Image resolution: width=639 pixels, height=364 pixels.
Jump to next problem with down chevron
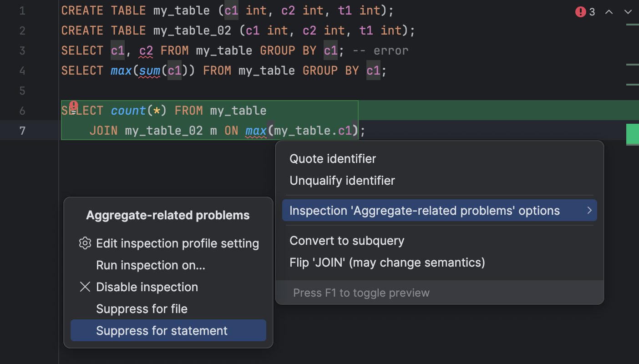(629, 12)
